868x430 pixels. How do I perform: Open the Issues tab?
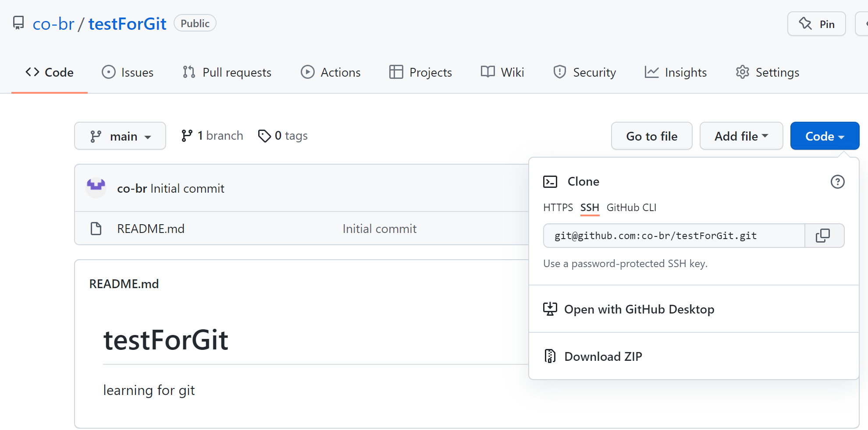[128, 72]
